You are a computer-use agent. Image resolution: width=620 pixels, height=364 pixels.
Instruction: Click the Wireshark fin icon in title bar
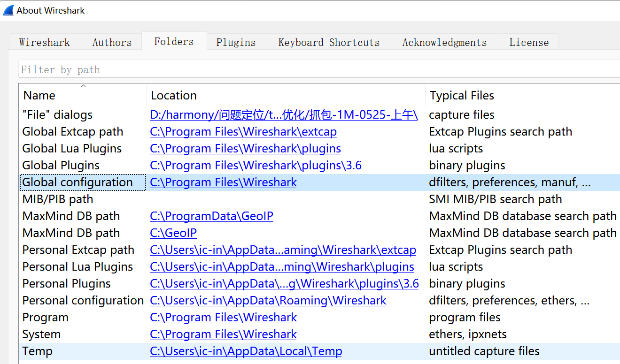point(8,10)
